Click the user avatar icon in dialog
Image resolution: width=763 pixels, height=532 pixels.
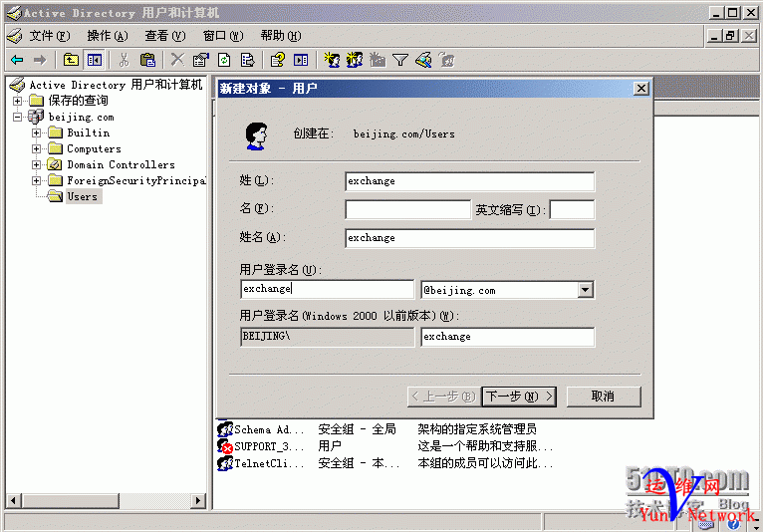point(256,135)
